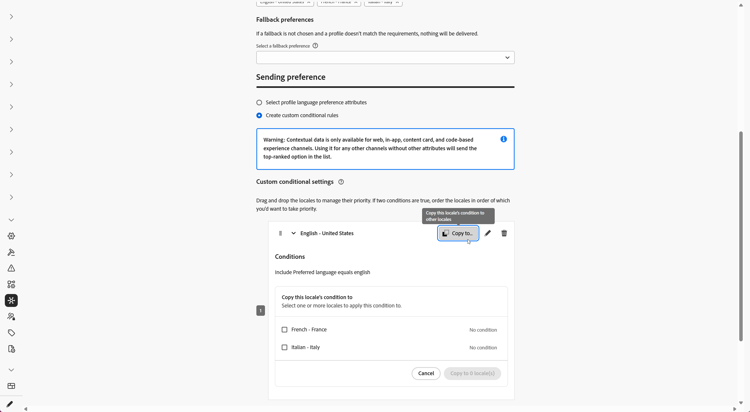Check the Italian - Italy checkbox

285,347
